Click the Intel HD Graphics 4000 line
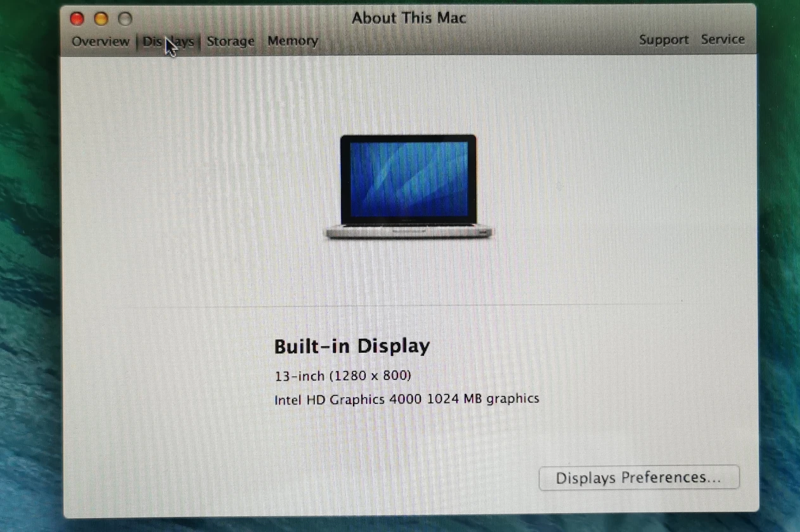This screenshot has width=800, height=532. [406, 399]
